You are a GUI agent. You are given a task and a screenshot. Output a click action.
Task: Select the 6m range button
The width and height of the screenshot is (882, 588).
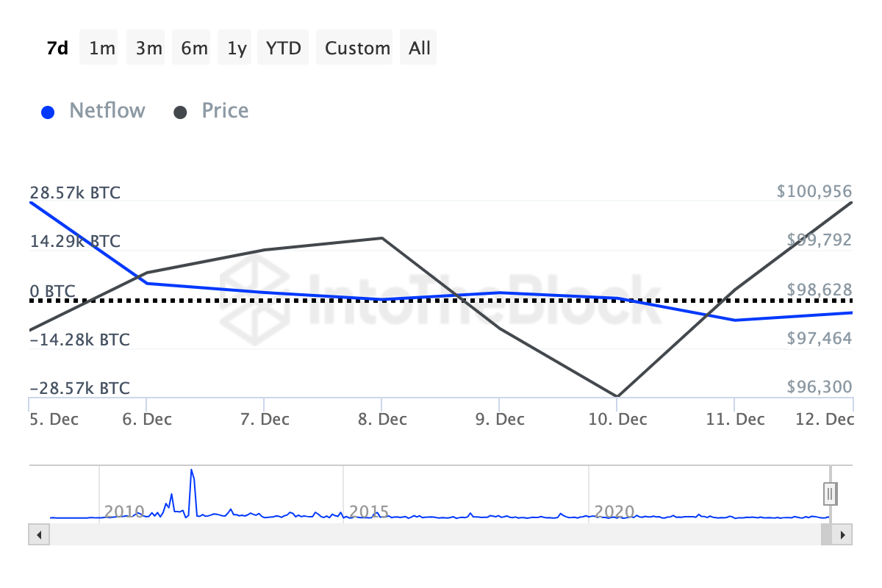(194, 48)
